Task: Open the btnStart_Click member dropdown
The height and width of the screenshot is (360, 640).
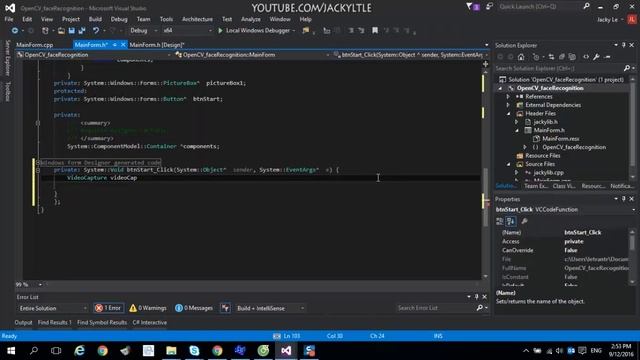Action: (x=411, y=55)
